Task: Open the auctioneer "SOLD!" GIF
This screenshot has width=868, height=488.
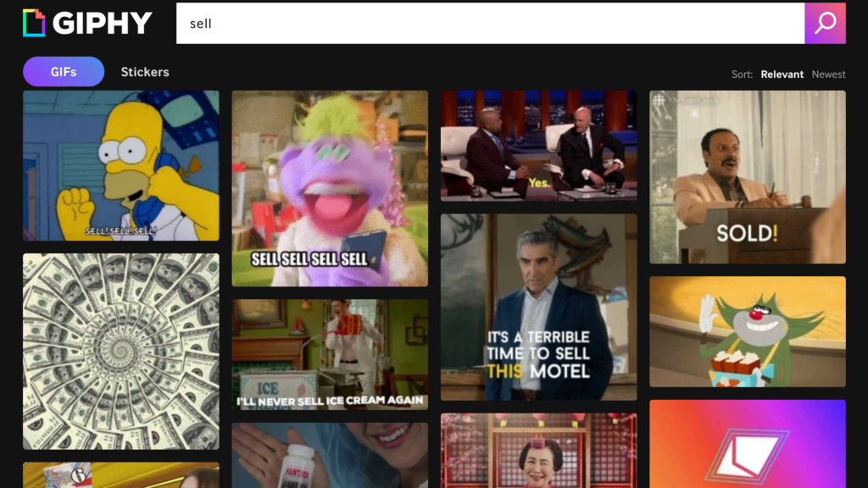Action: point(747,177)
